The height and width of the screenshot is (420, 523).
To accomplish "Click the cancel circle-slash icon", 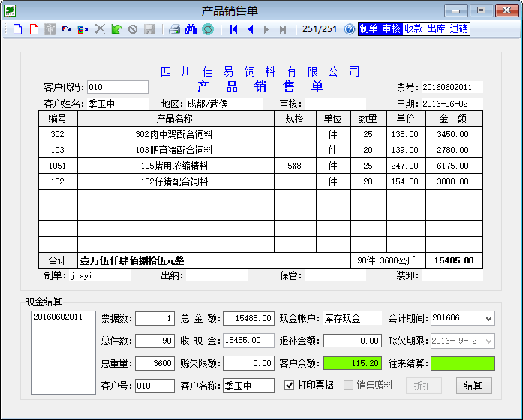I will pos(133,29).
